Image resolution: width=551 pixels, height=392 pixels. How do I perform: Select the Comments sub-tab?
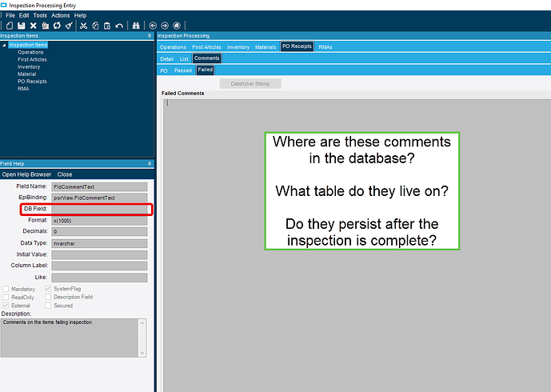[206, 58]
